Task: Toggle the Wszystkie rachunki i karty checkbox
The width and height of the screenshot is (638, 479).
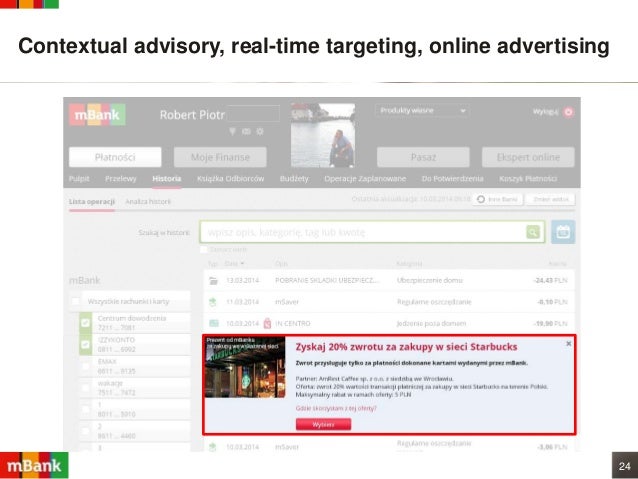Action: [x=76, y=301]
